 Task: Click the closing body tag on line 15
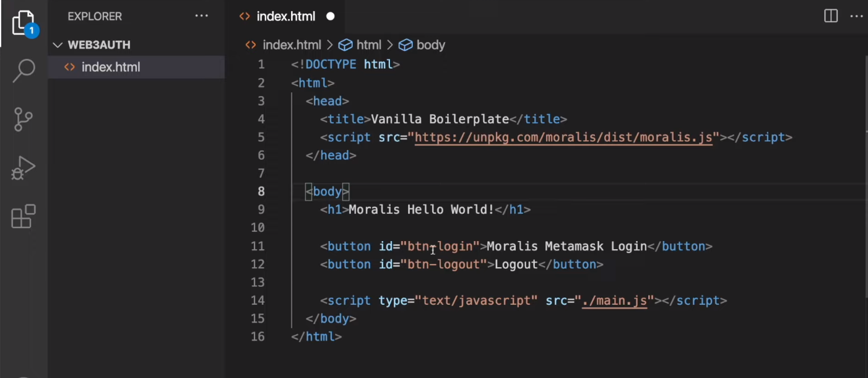coord(331,319)
